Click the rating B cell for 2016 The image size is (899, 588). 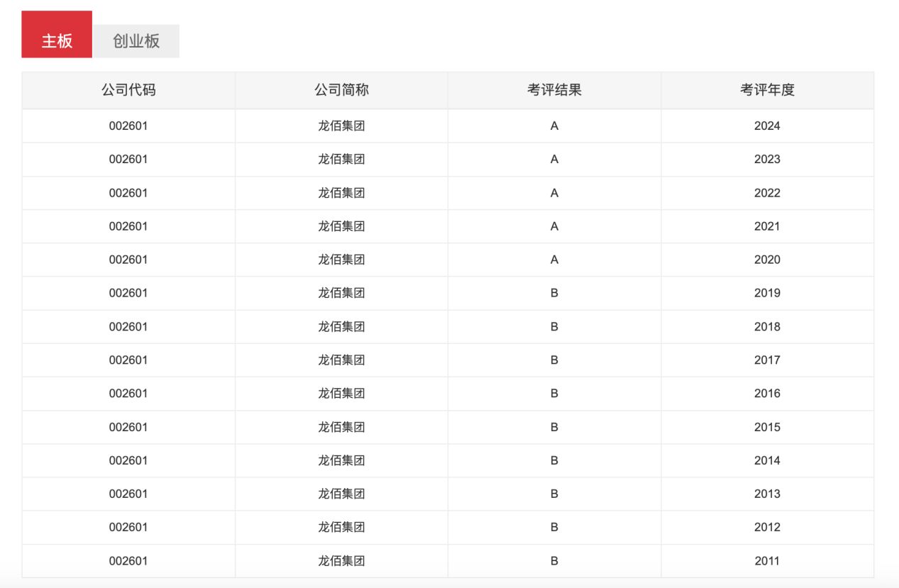(x=553, y=393)
